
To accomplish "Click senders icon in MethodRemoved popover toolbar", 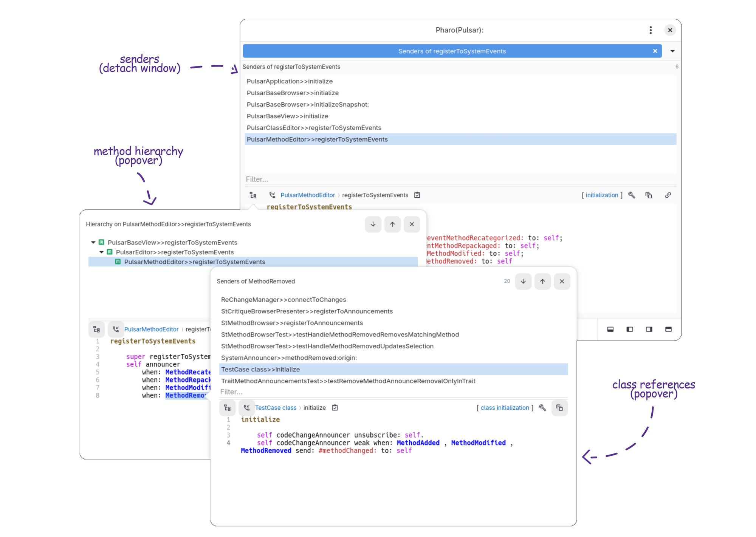I will click(x=246, y=408).
